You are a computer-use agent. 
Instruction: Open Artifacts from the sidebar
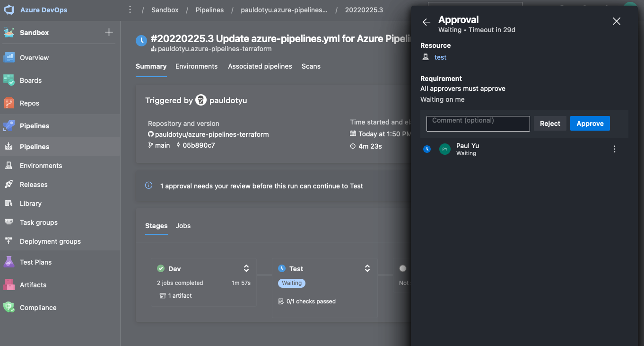[x=33, y=285]
